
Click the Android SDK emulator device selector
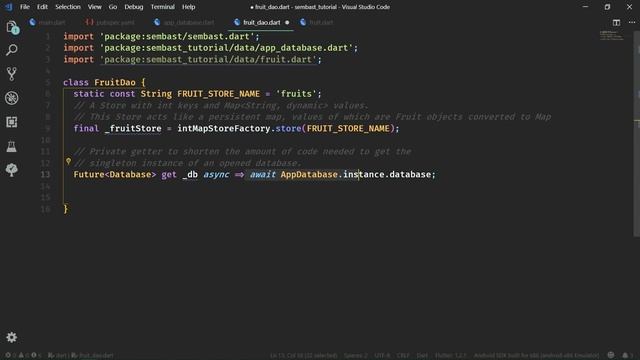(536, 356)
